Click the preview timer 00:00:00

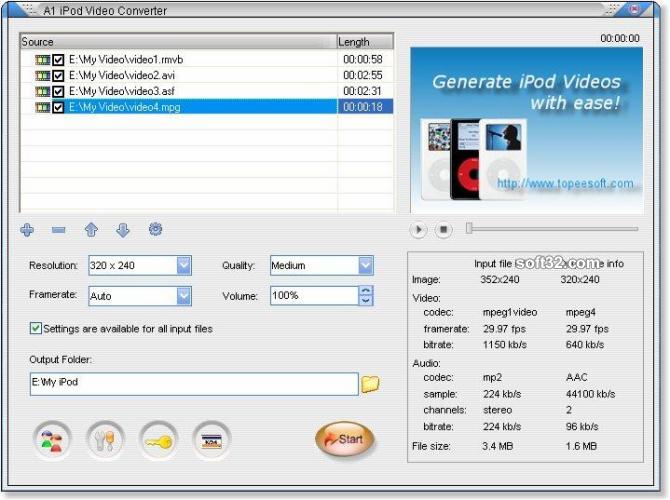[x=620, y=38]
